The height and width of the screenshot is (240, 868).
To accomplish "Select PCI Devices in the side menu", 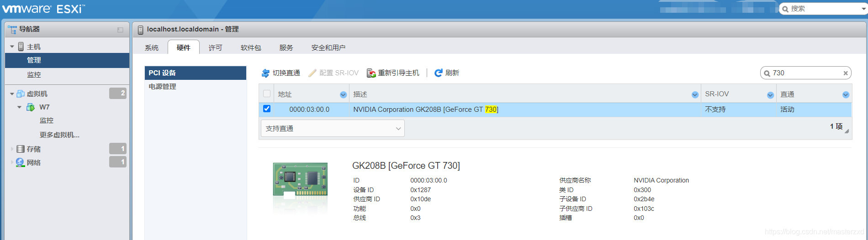I will tap(196, 73).
